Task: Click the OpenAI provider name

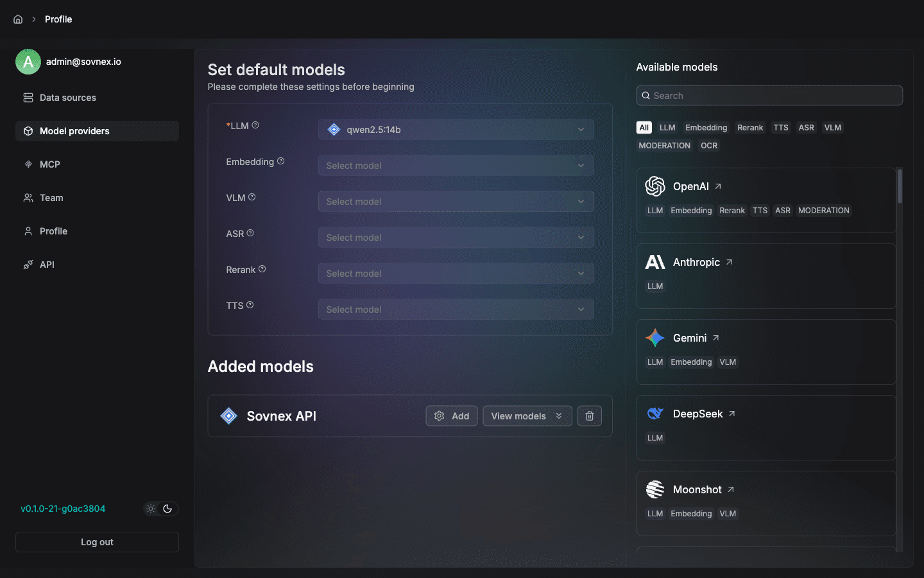Action: point(690,186)
